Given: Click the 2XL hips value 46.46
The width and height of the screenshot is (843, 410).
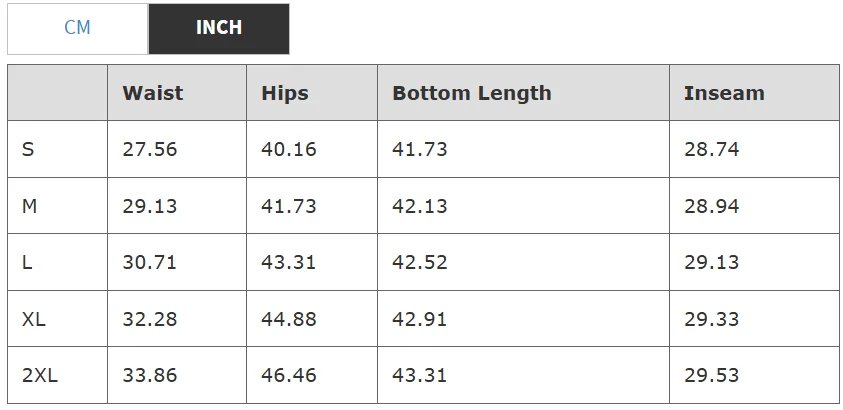Looking at the screenshot, I should 289,375.
